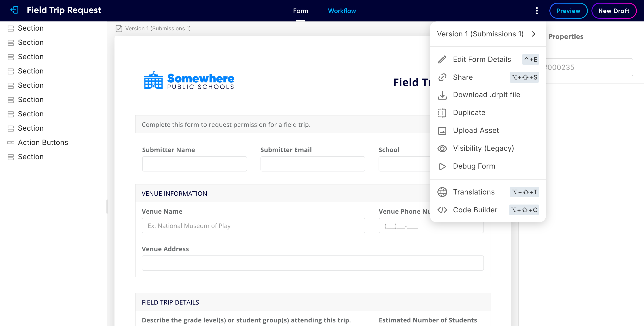Screen dimensions: 644x326
Task: Click the code brackets icon for Code Builder
Action: pyautogui.click(x=442, y=210)
